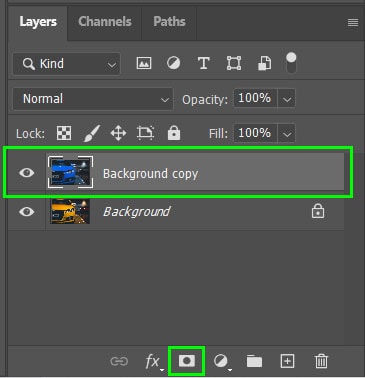Open the Kind filter dropdown
The image size is (365, 378).
66,64
